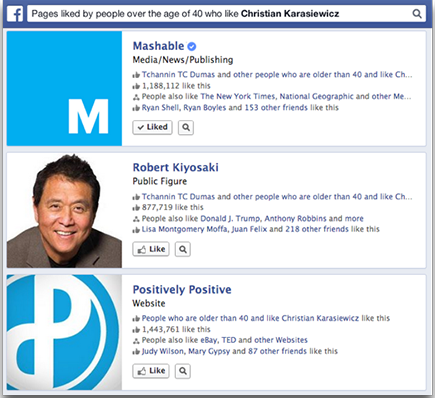Open Ryan Boyles profile link
Image resolution: width=435 pixels, height=398 pixels.
click(205, 108)
